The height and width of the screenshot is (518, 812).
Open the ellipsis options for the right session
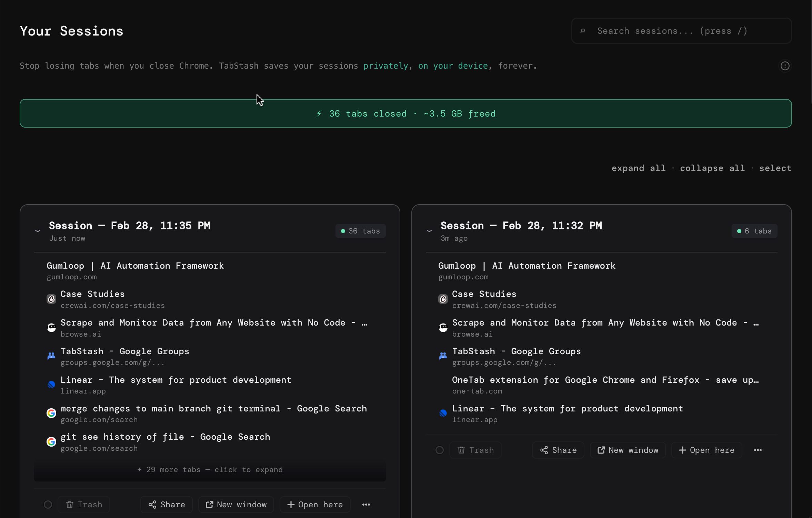tap(758, 450)
